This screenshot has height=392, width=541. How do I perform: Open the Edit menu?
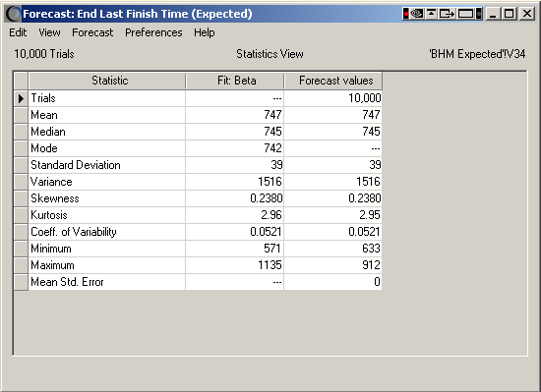pyautogui.click(x=18, y=32)
